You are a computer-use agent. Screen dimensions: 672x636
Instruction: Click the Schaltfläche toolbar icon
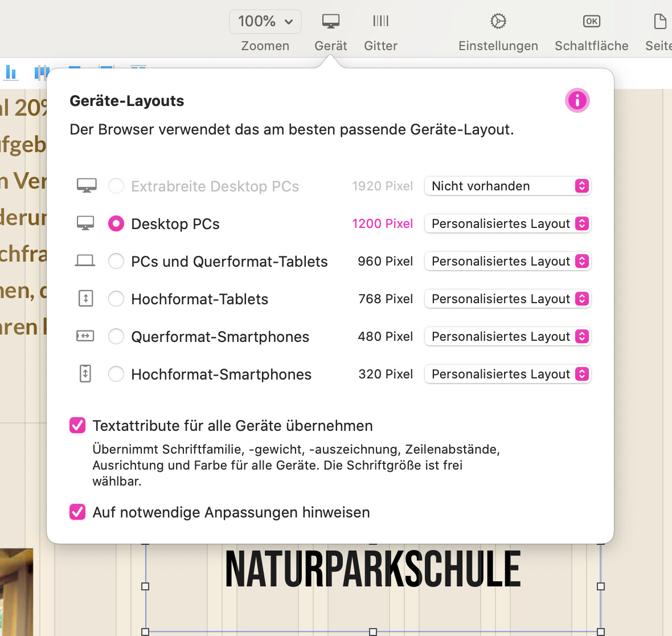point(591,22)
